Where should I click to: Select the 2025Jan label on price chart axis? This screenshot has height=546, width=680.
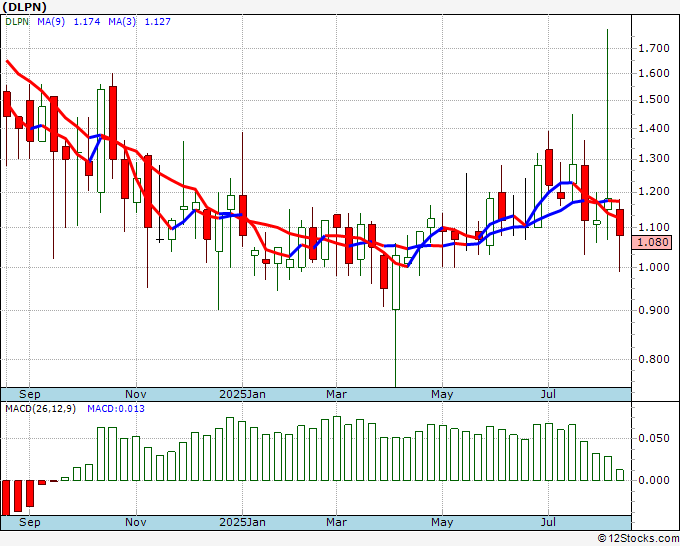243,394
